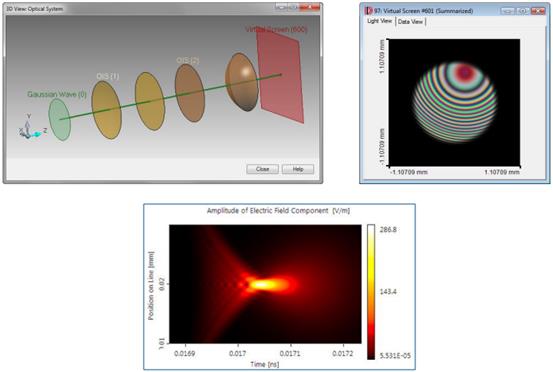
Task: Click the 0.0169 time axis tick label
Action: tap(184, 353)
